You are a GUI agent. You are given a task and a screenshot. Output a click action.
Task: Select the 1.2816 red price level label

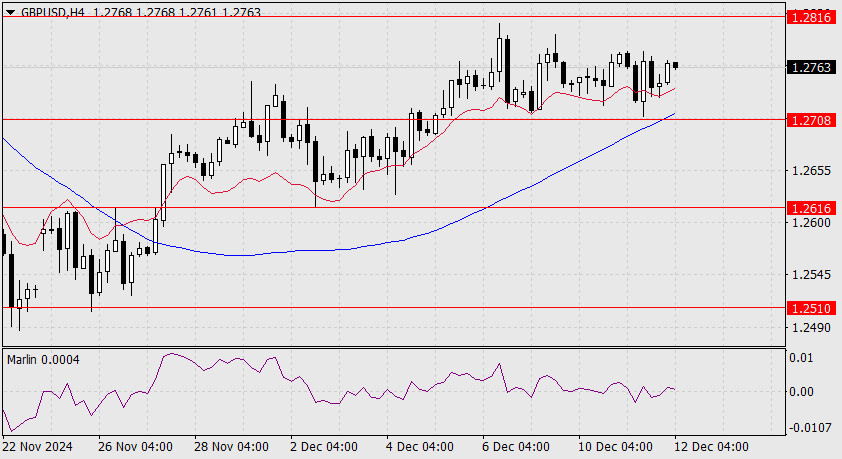811,17
